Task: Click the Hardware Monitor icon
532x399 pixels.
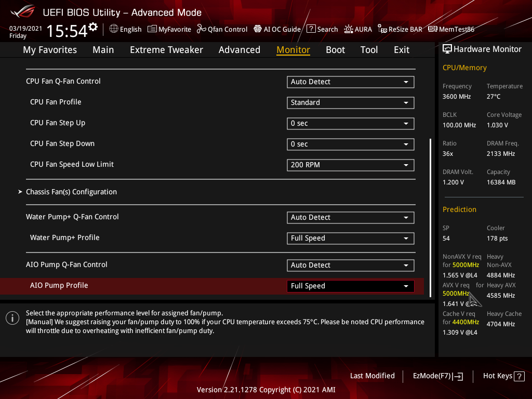Action: coord(447,49)
